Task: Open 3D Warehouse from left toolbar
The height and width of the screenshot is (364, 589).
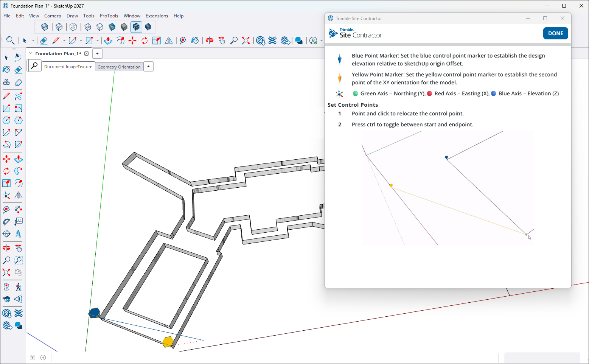Action: 6,313
